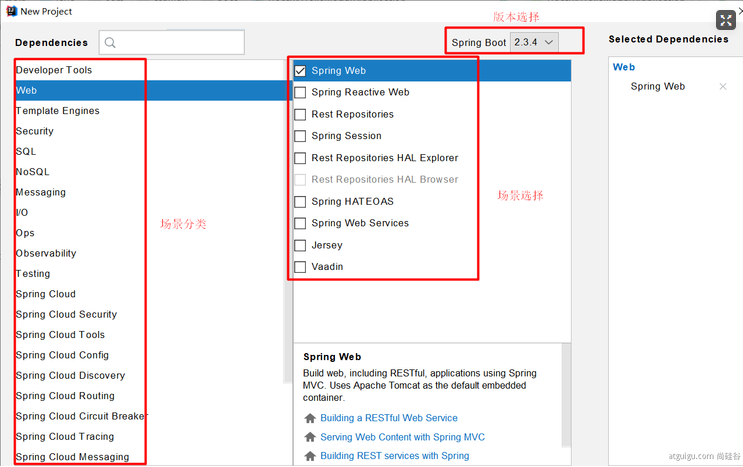Select the Security category
This screenshot has width=743, height=467.
[x=35, y=131]
